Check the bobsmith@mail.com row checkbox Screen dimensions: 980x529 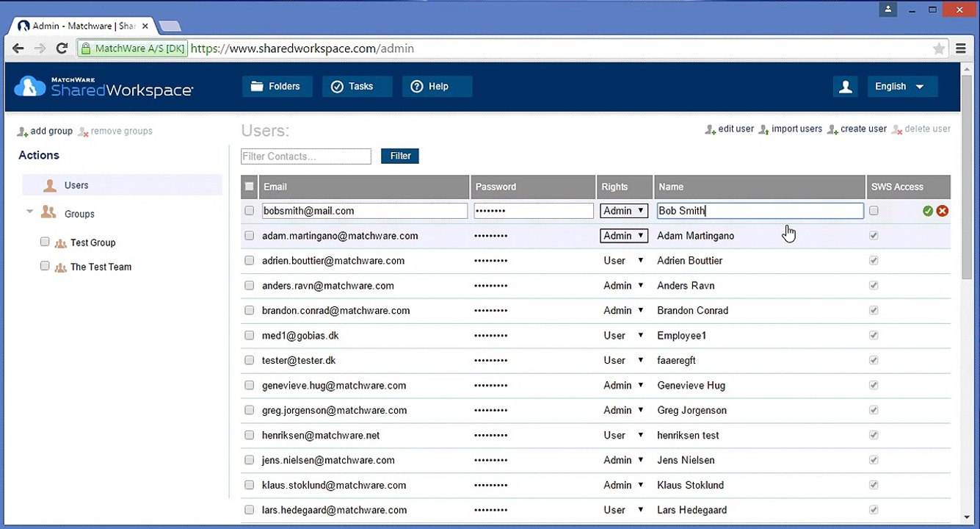[x=250, y=211]
